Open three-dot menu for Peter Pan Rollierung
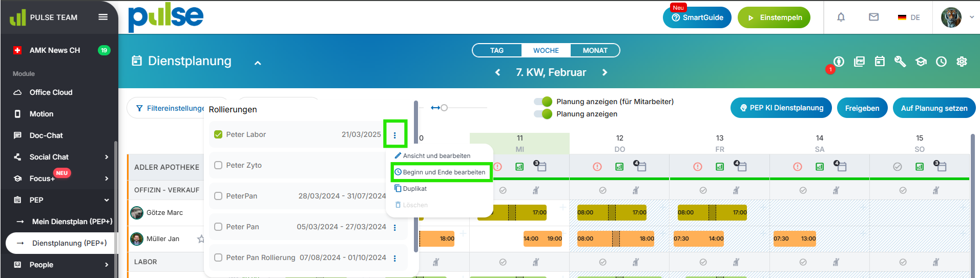The image size is (980, 278). tap(395, 258)
